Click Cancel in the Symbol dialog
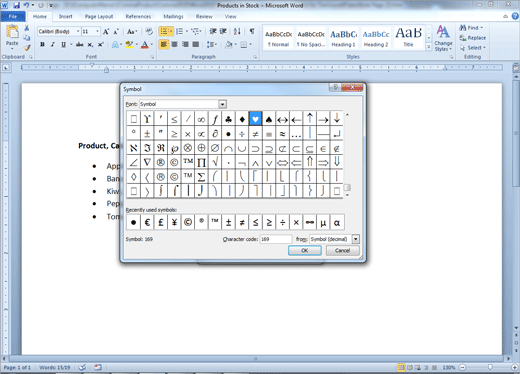520x374 pixels. click(x=342, y=250)
